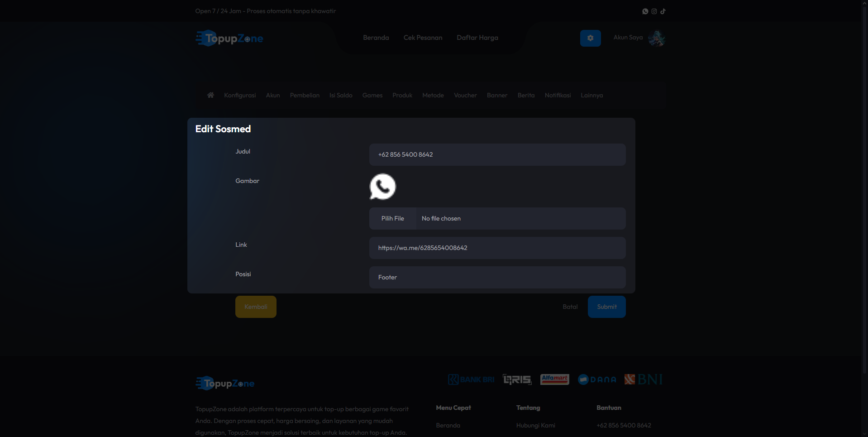The height and width of the screenshot is (437, 868).
Task: Open the Produk admin menu
Action: [x=402, y=95]
